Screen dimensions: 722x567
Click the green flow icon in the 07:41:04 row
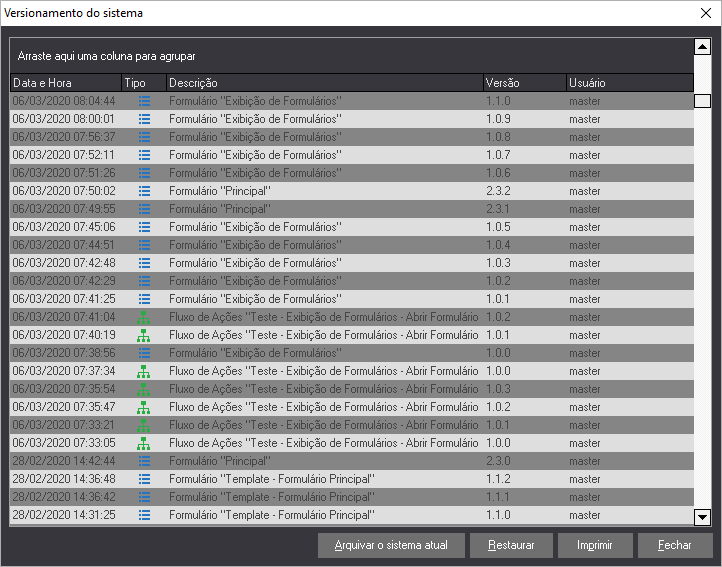[144, 317]
